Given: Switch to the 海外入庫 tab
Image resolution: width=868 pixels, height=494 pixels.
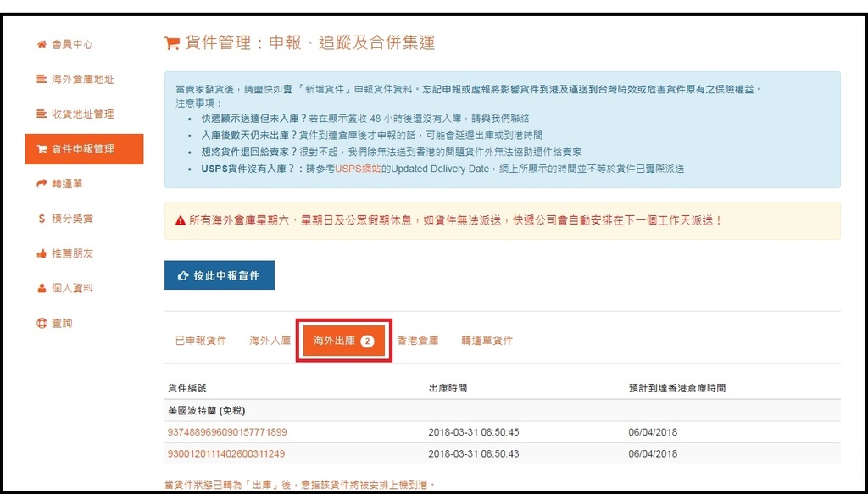Looking at the screenshot, I should (270, 341).
